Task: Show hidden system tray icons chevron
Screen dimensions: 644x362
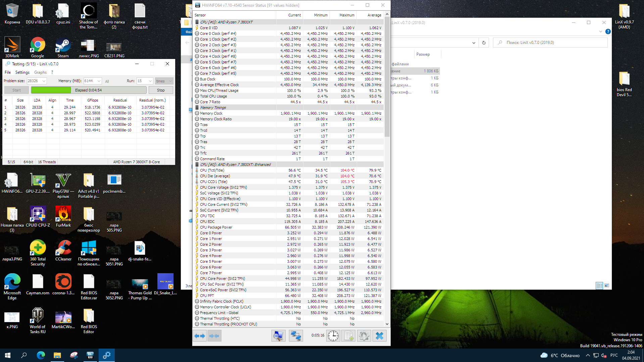Action: tap(587, 355)
